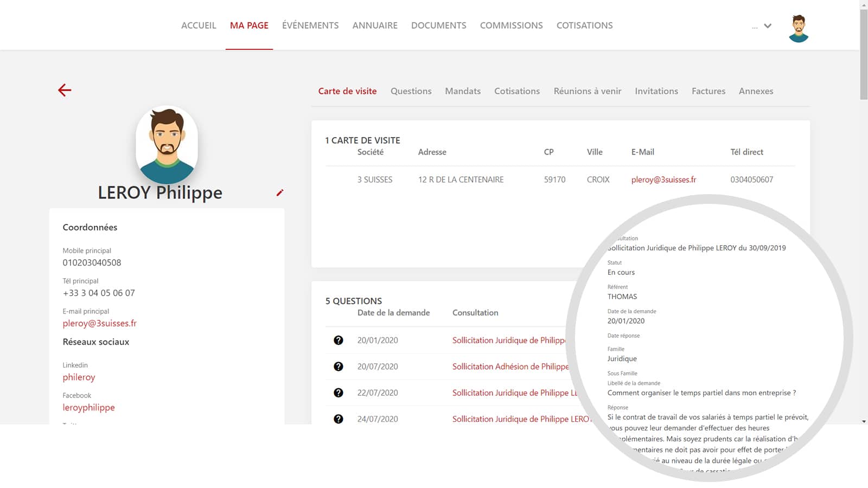Open ANNUAIRE menu
Viewport: 868px width, 488px height.
(x=375, y=25)
